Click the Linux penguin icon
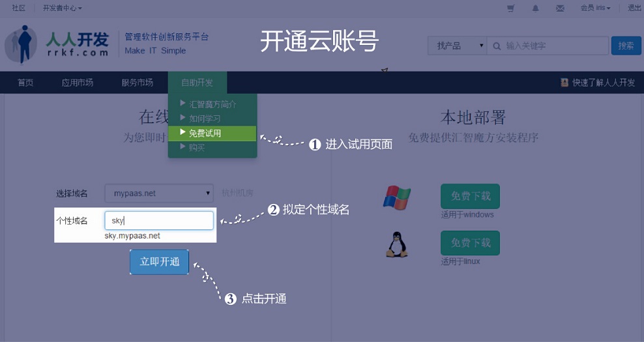Image resolution: width=644 pixels, height=342 pixels. [x=396, y=245]
